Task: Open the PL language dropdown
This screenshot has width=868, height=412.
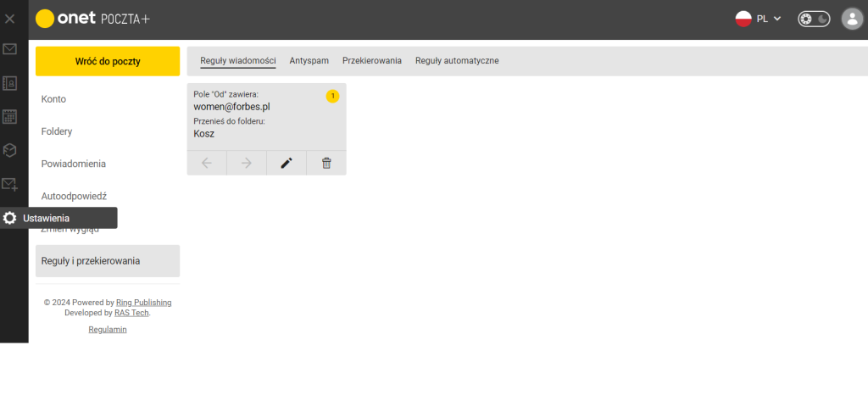Action: pyautogui.click(x=758, y=19)
